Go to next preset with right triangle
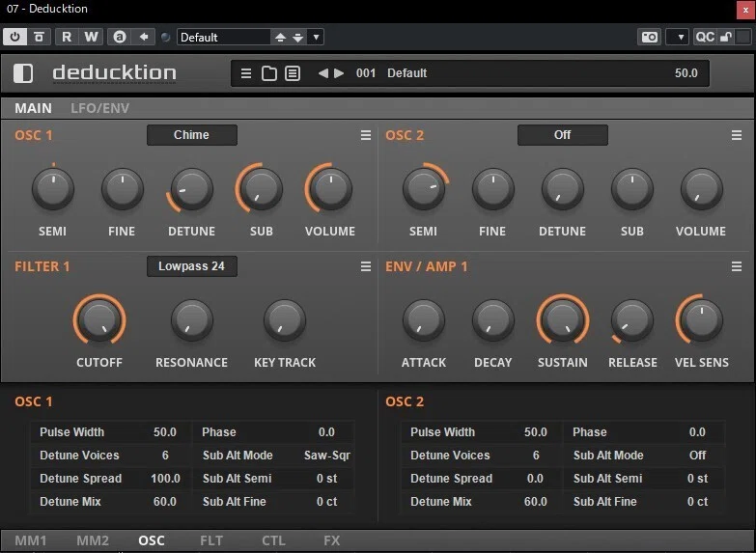Image resolution: width=756 pixels, height=553 pixels. tap(339, 73)
